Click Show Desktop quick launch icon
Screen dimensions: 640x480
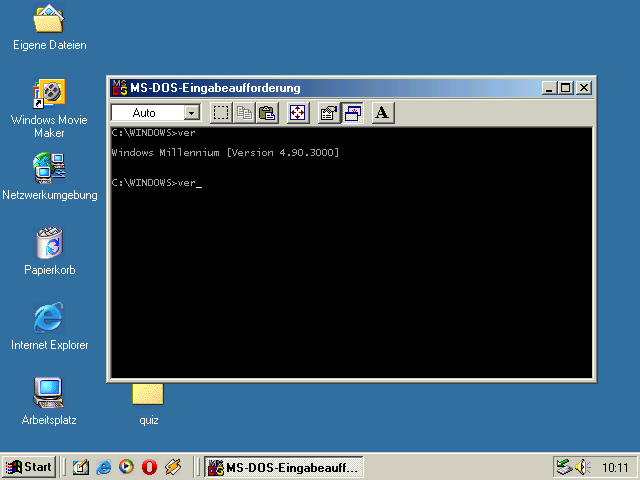[x=81, y=467]
